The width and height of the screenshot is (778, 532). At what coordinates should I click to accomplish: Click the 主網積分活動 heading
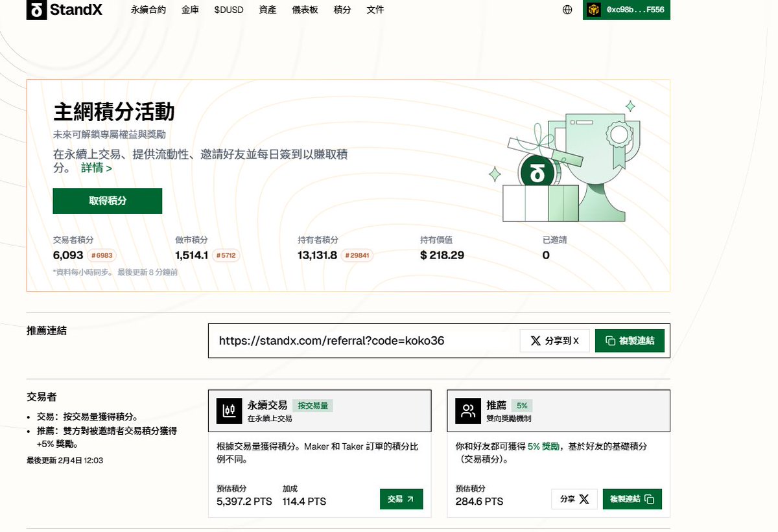click(x=113, y=112)
